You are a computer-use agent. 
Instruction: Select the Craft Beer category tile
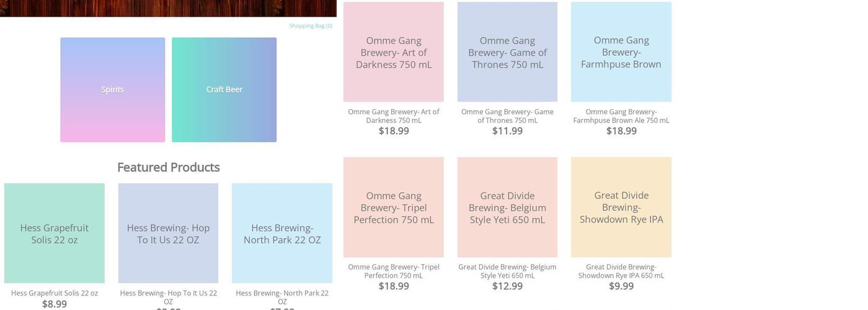[224, 90]
